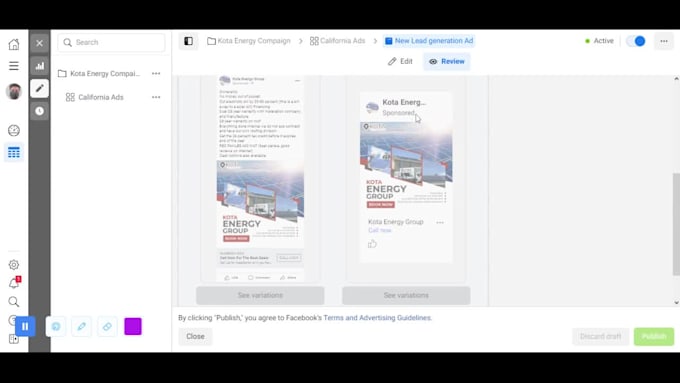Open the Home icon in left sidebar
The width and height of the screenshot is (680, 383).
[x=14, y=44]
